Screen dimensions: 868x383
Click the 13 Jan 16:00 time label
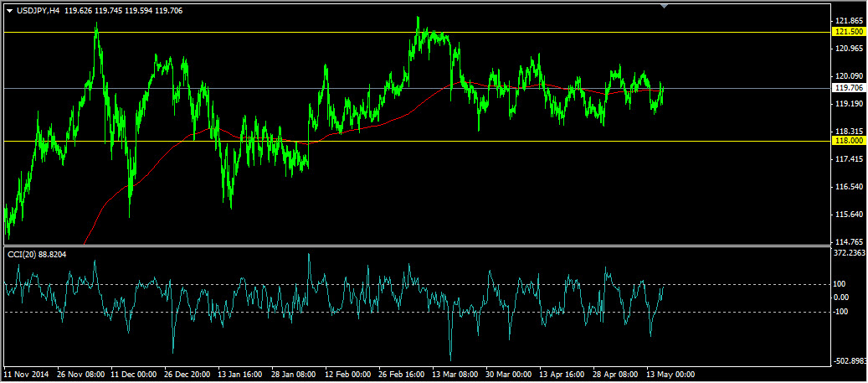click(241, 374)
